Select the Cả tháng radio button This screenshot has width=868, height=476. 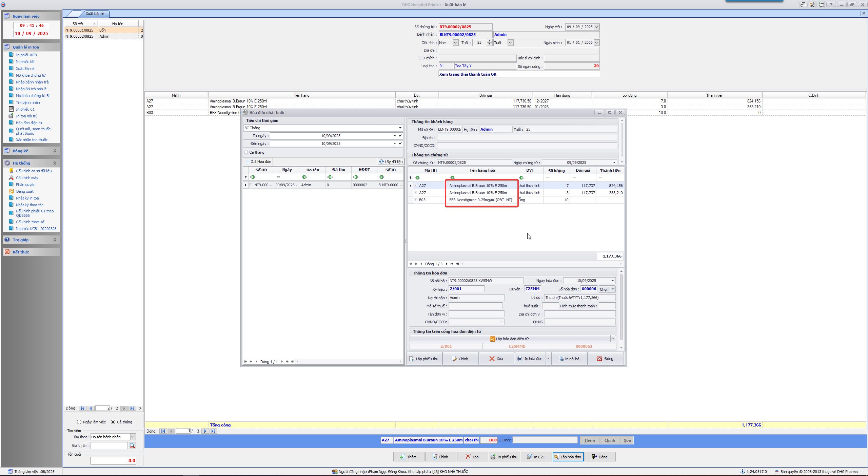pos(113,422)
